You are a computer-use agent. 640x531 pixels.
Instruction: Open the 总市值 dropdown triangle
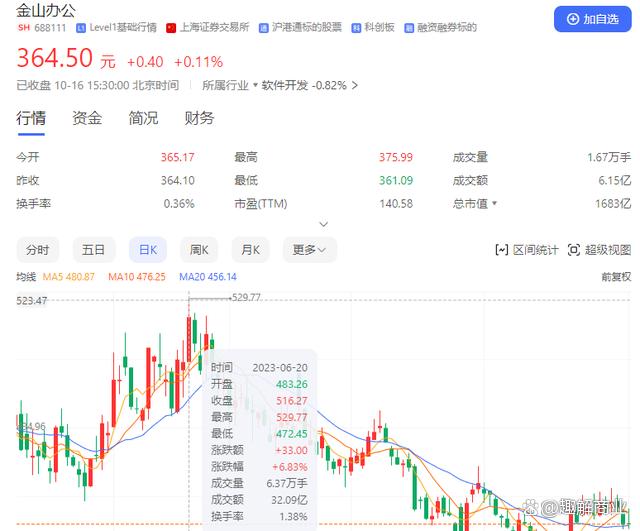tap(494, 203)
